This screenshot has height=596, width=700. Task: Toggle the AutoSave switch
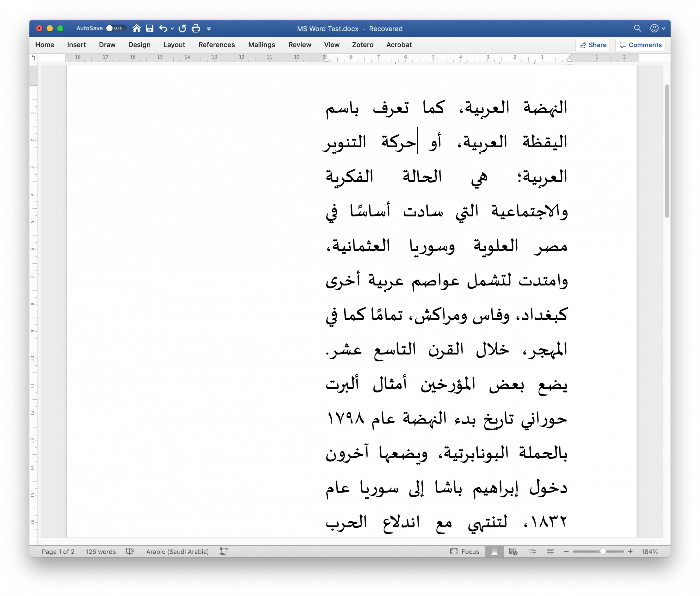(116, 28)
